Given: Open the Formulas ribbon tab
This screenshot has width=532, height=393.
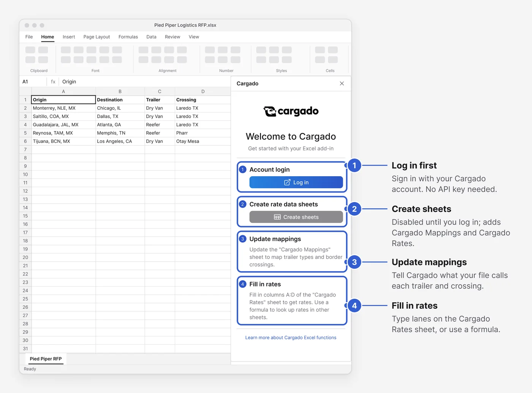Looking at the screenshot, I should tap(128, 37).
